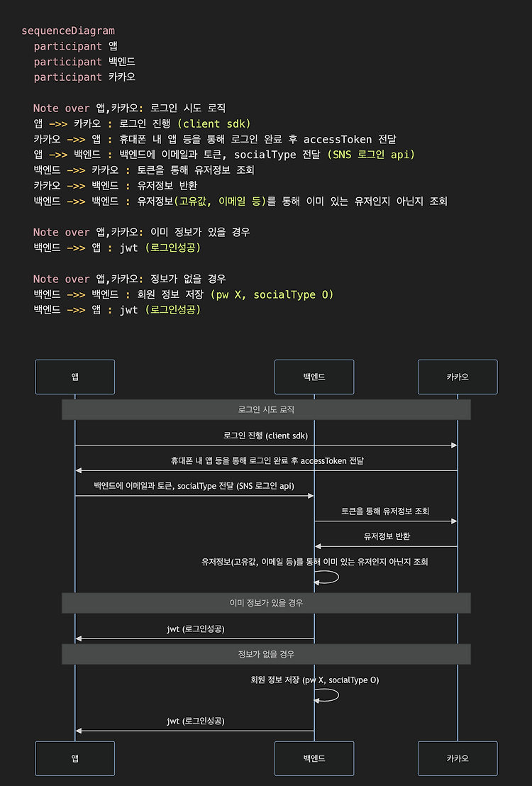Click diagram message label '토큰을 통해 유저정보 조회'
532x786 pixels.
coord(385,511)
